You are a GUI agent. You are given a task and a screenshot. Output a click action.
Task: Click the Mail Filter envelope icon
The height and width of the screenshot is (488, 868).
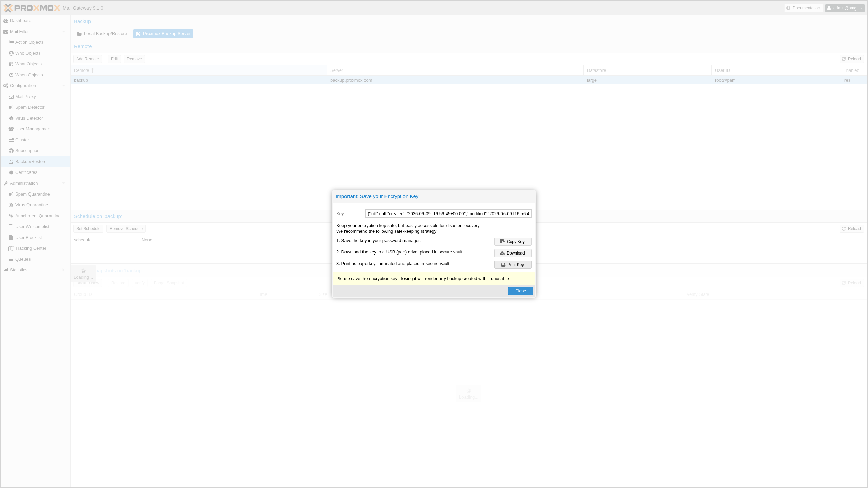(x=6, y=32)
